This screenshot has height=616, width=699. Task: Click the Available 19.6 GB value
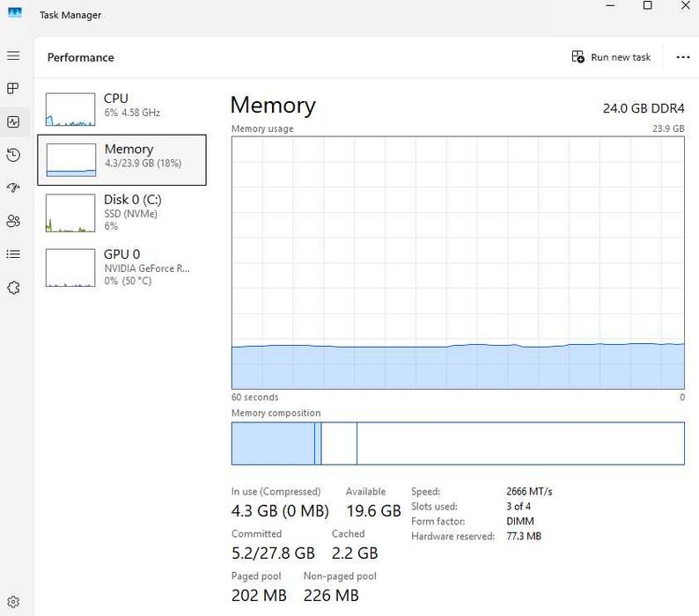(373, 510)
